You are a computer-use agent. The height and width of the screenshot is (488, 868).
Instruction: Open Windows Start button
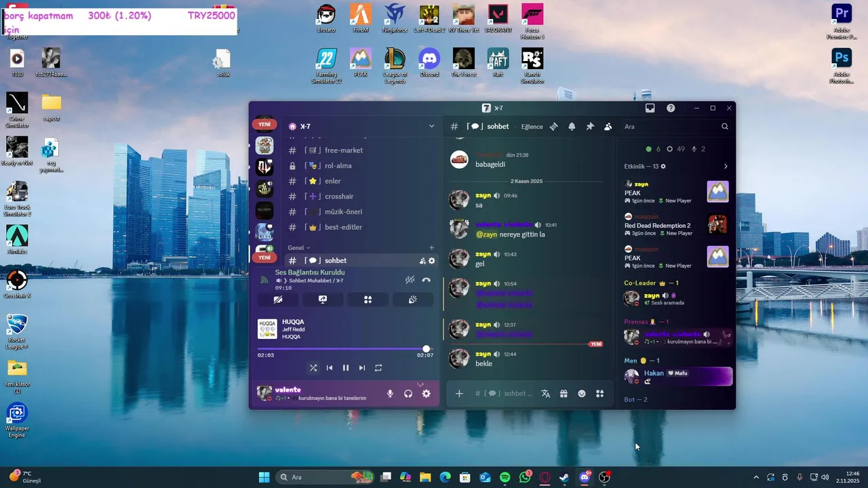tap(264, 477)
